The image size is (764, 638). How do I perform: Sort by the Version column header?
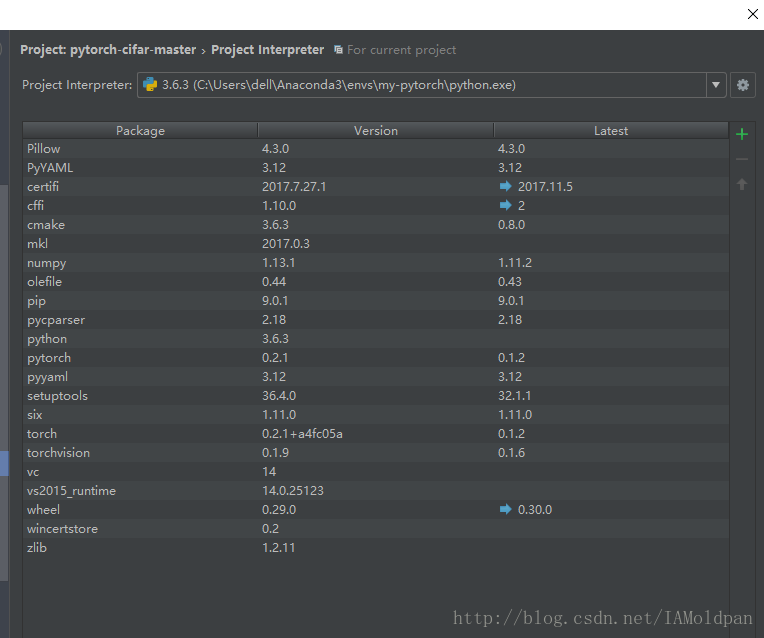[x=376, y=131]
